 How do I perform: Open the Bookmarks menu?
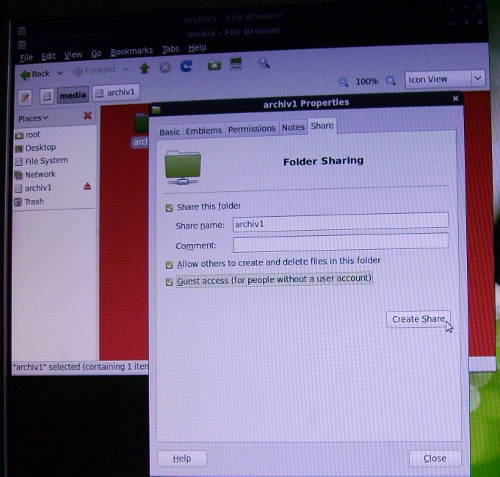(132, 51)
